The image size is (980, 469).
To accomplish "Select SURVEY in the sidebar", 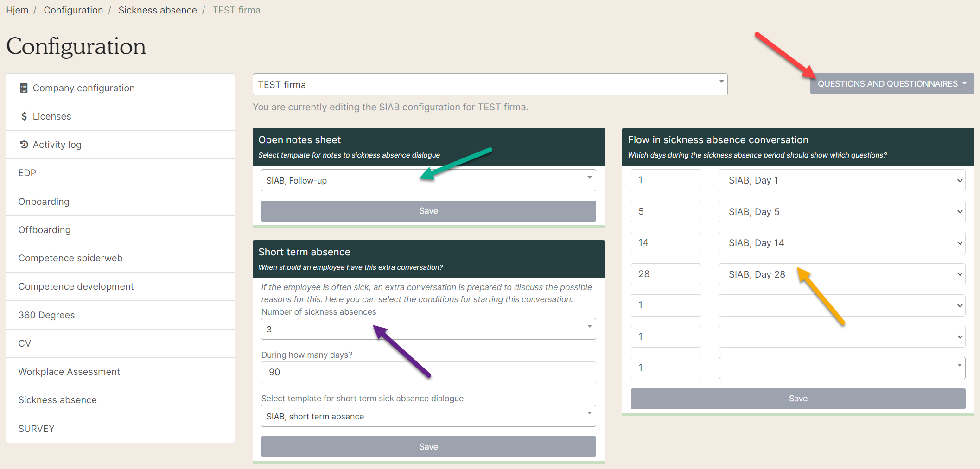I will point(37,428).
